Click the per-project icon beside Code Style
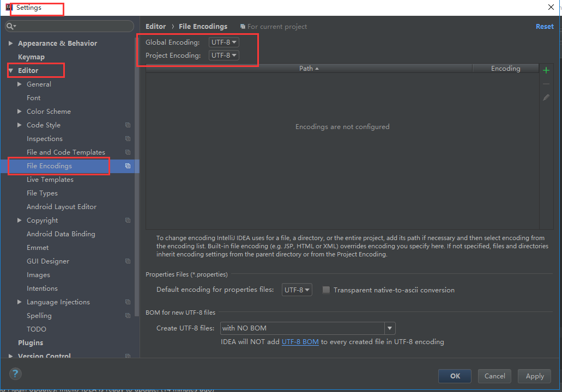Screen dimensions: 562x392 click(x=128, y=125)
